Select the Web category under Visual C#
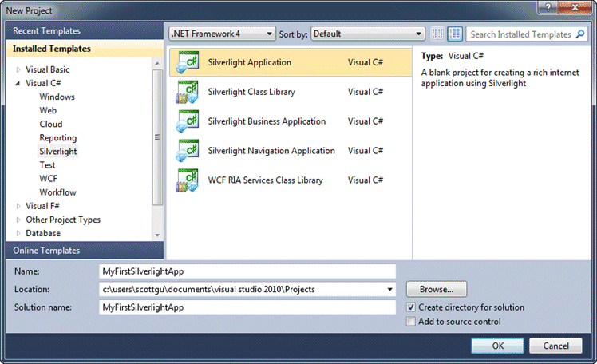Viewport: 597px width, 364px height. 48,110
